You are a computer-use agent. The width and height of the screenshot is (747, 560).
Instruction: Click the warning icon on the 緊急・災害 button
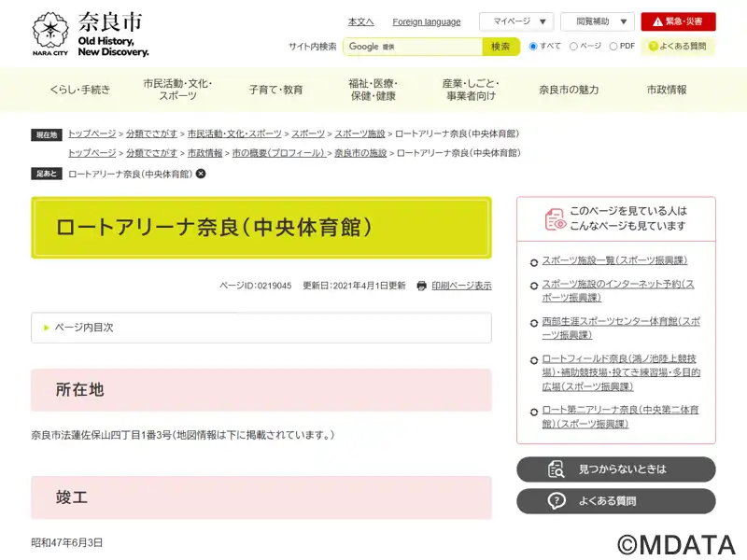[657, 21]
